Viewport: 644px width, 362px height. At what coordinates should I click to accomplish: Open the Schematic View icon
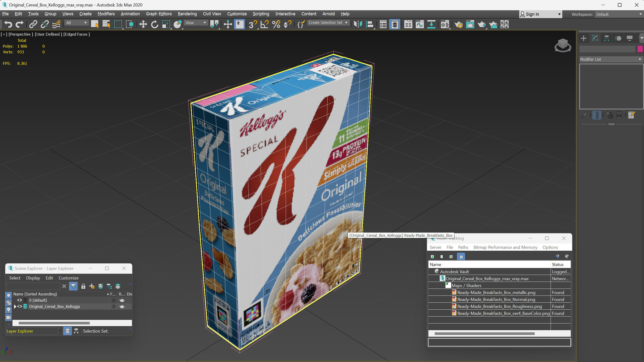431,24
